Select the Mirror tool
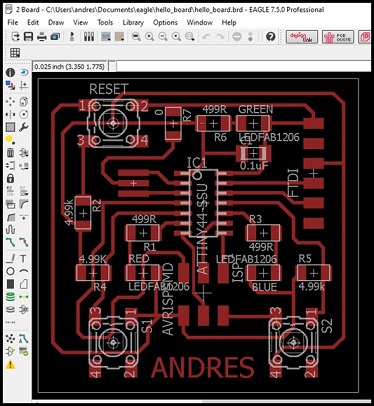 (10, 114)
